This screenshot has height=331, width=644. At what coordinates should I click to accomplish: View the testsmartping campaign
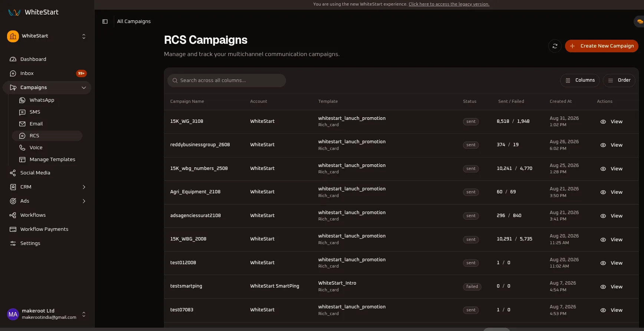tap(611, 287)
